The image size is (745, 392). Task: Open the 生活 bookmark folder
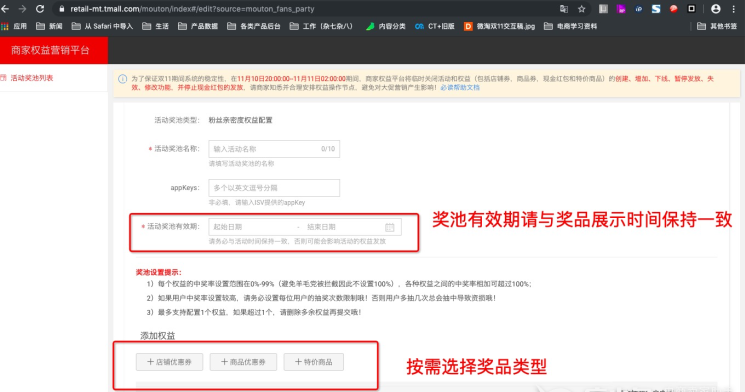(x=155, y=26)
